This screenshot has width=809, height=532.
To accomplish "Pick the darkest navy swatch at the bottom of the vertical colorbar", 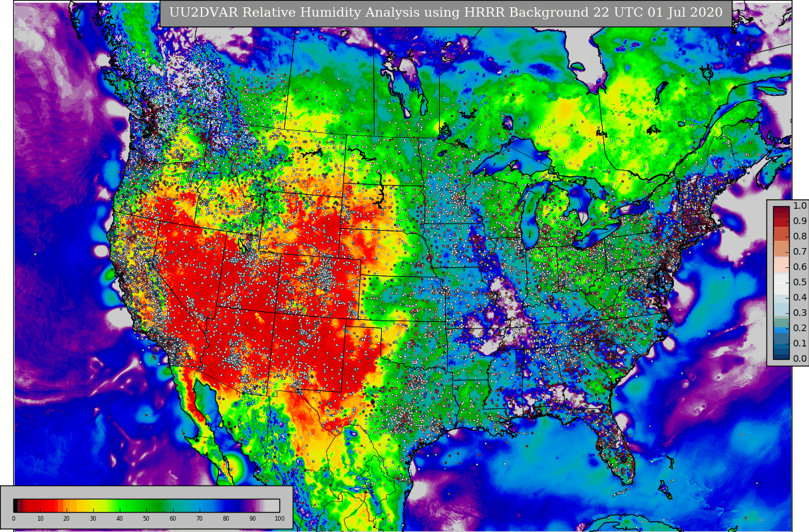I will [x=781, y=356].
